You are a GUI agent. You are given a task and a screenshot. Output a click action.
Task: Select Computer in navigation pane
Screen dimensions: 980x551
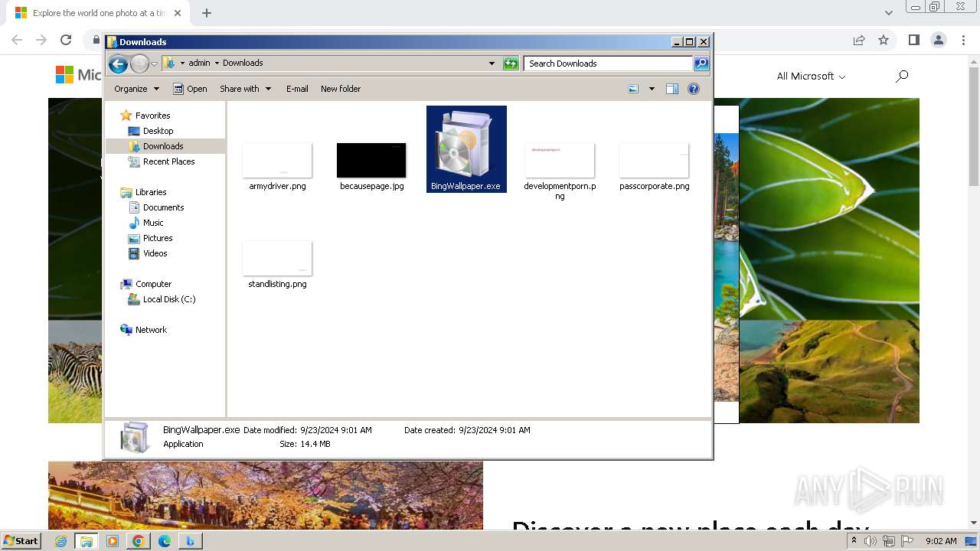pos(153,284)
